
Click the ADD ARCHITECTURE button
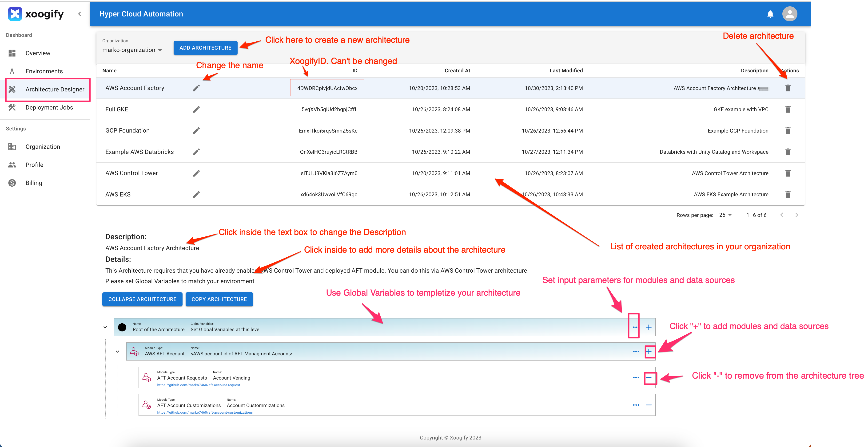(x=205, y=48)
